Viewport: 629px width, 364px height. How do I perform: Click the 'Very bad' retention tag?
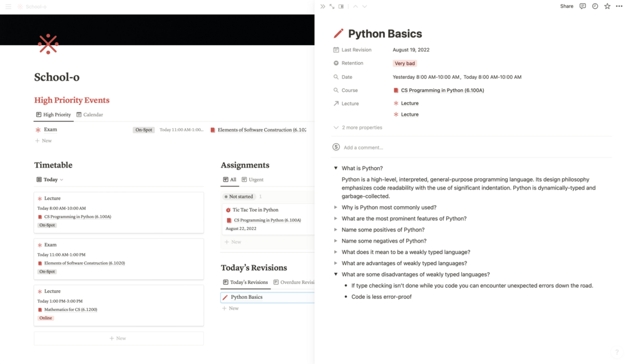click(x=405, y=63)
